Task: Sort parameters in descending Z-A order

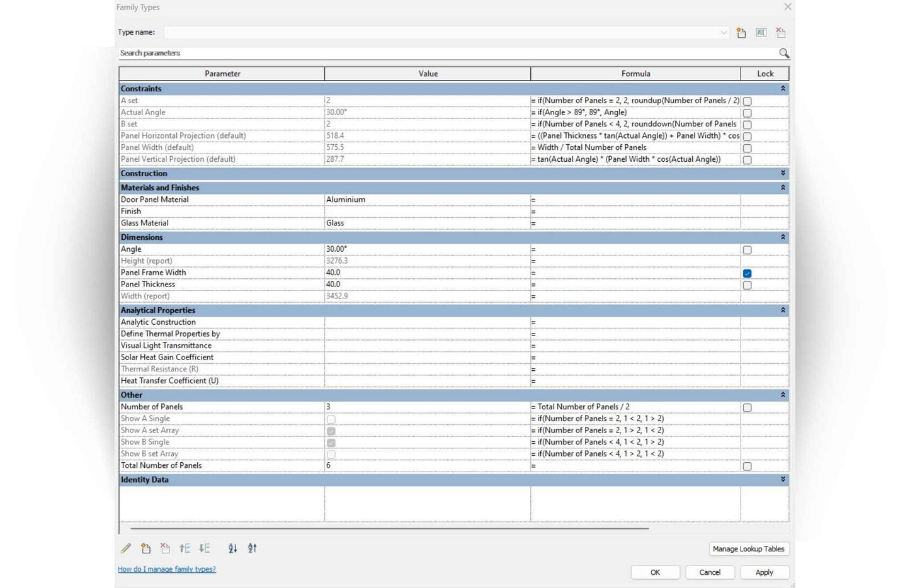Action: tap(253, 548)
